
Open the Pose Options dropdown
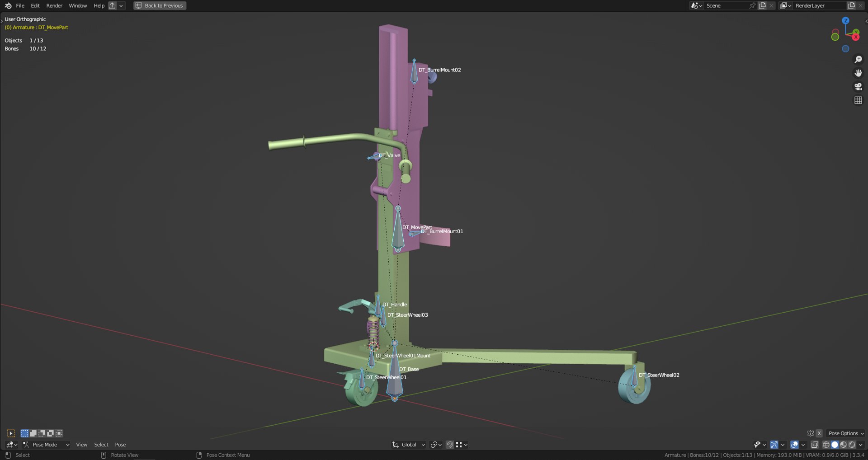846,433
